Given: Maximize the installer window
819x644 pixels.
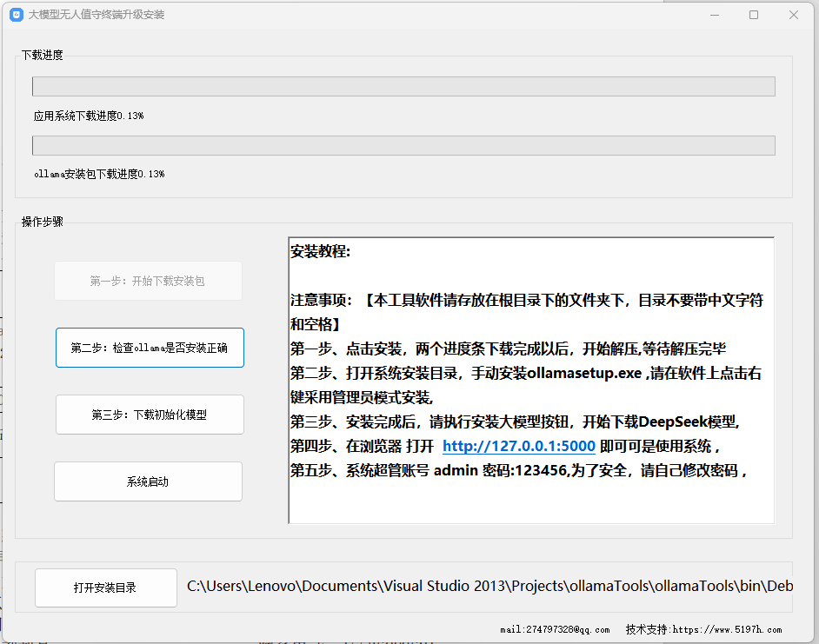Looking at the screenshot, I should (x=754, y=15).
